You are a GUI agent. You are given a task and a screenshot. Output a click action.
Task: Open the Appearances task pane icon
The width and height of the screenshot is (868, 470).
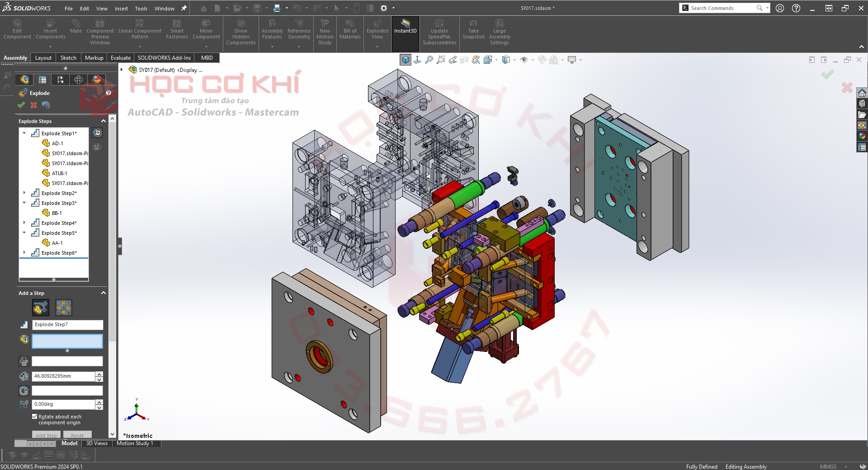click(x=862, y=136)
